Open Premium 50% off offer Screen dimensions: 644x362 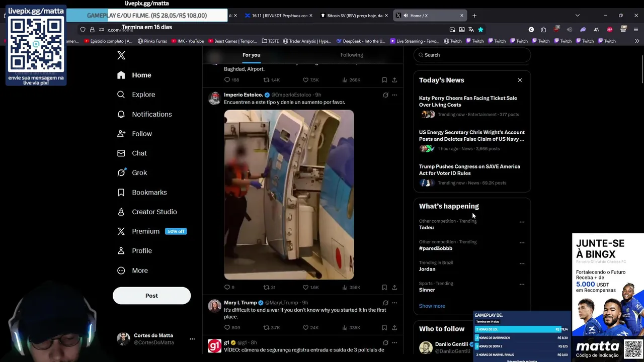[152, 231]
